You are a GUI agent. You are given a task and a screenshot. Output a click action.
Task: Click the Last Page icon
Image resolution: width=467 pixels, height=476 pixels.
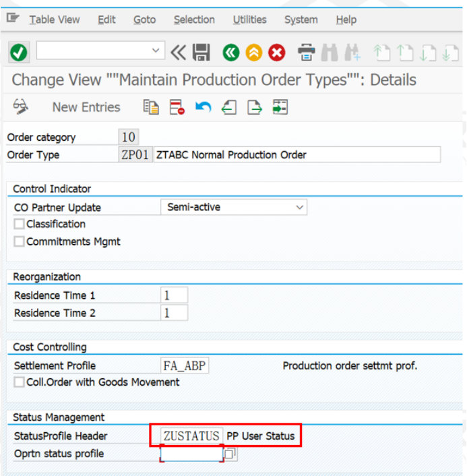pos(451,53)
